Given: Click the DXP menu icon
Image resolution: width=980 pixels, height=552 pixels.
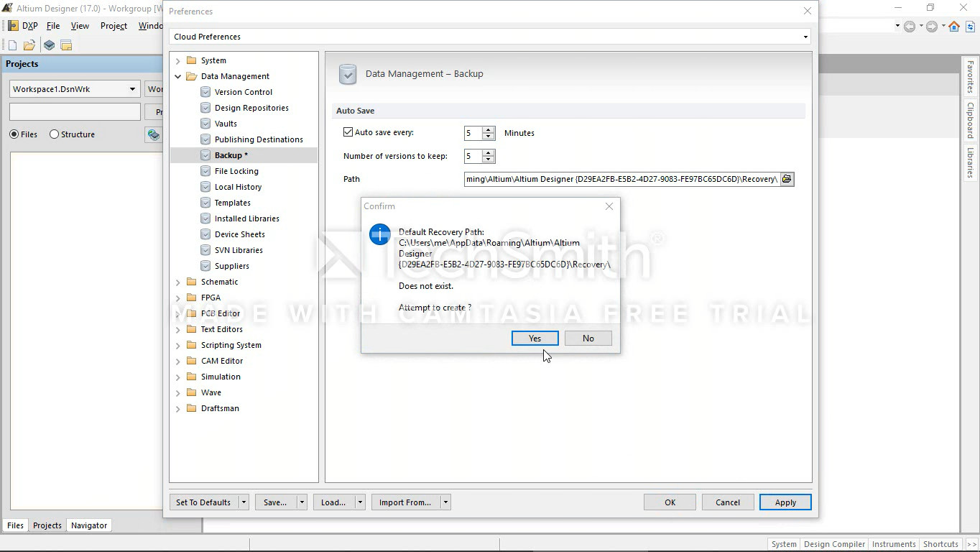Looking at the screenshot, I should [x=13, y=26].
